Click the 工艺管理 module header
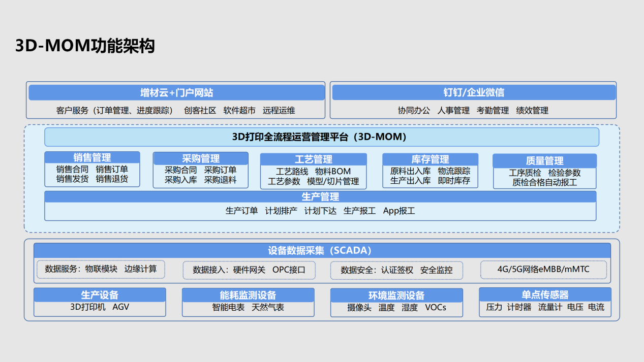 313,159
